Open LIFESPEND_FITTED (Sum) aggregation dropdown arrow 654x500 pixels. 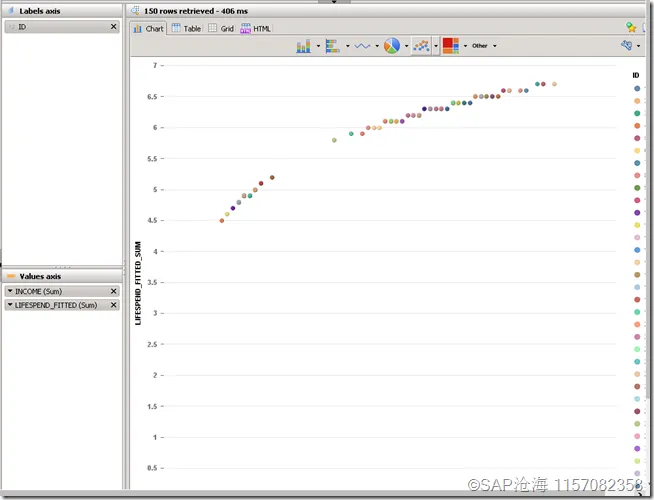coord(10,305)
